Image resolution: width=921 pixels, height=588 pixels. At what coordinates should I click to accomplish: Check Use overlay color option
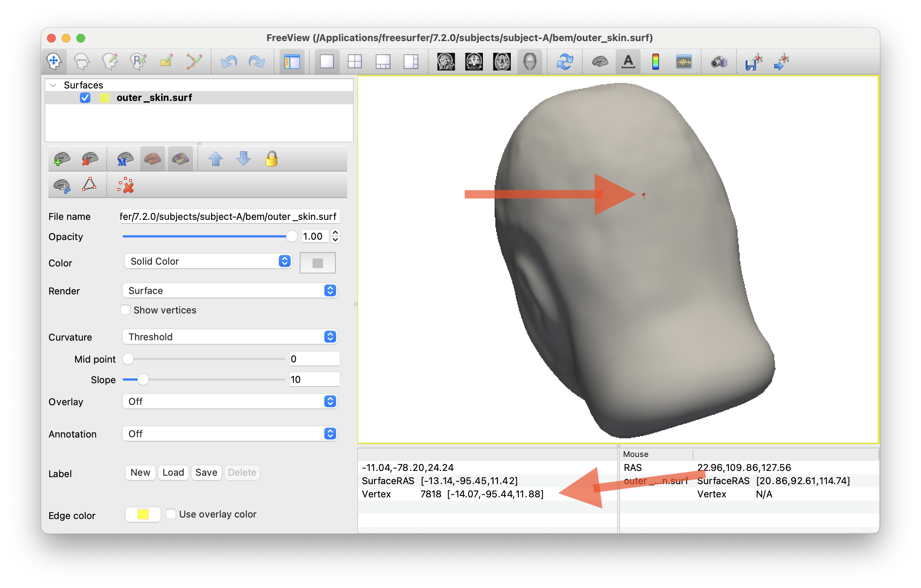tap(171, 514)
